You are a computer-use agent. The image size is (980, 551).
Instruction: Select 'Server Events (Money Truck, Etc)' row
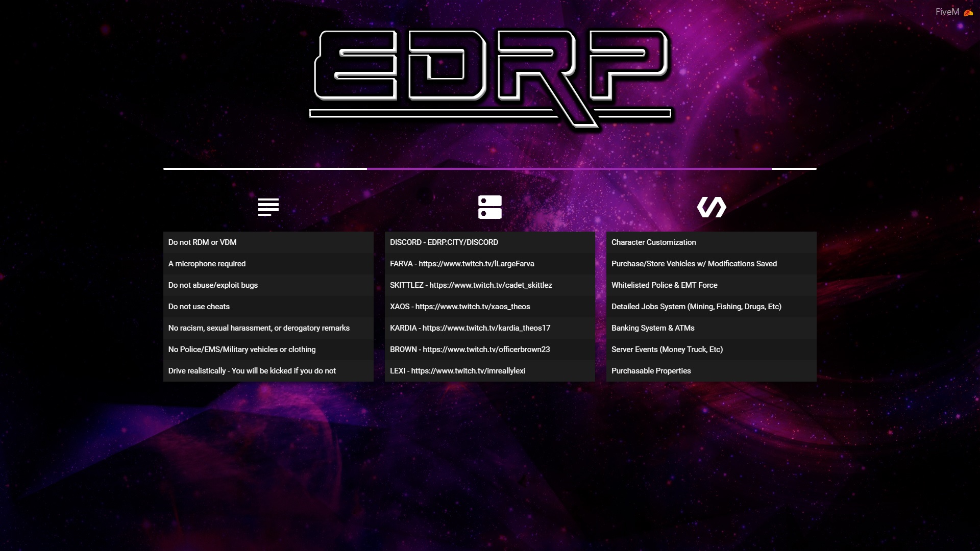(x=712, y=349)
